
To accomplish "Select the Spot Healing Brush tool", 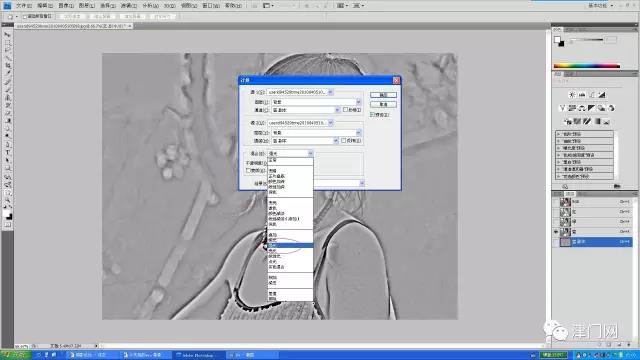I will 8,82.
